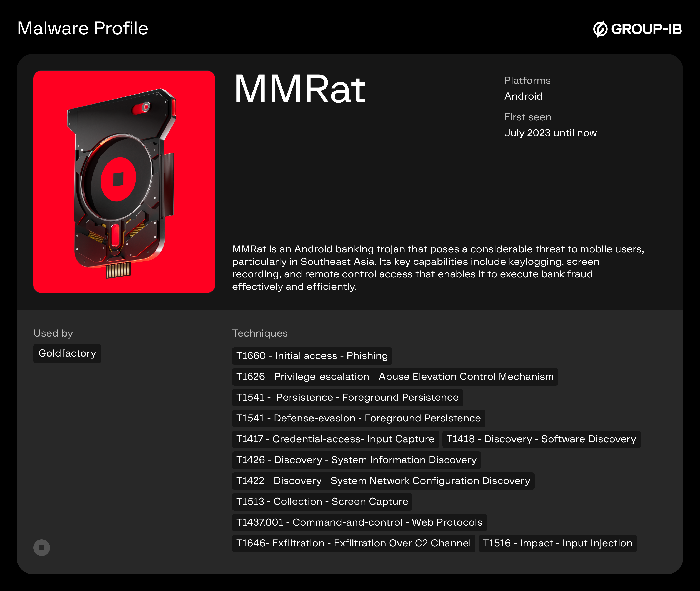Image resolution: width=700 pixels, height=591 pixels.
Task: Select the T1660 Initial access Phishing technique
Action: (312, 356)
